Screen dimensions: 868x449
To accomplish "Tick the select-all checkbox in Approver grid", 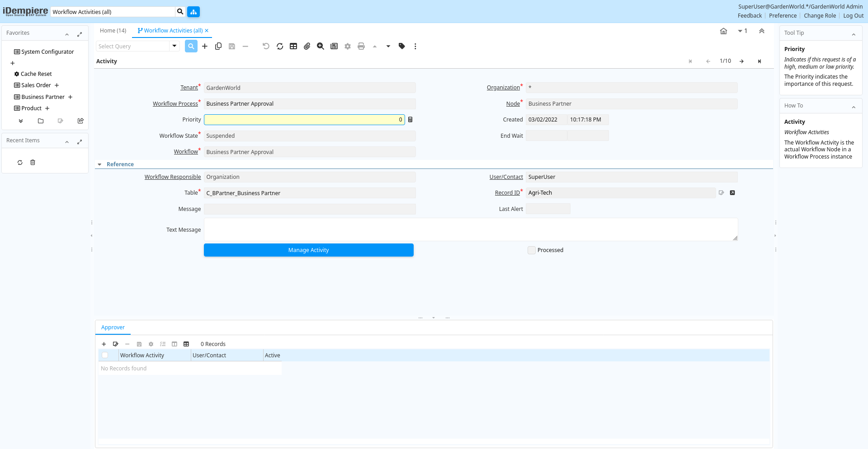I will click(105, 355).
